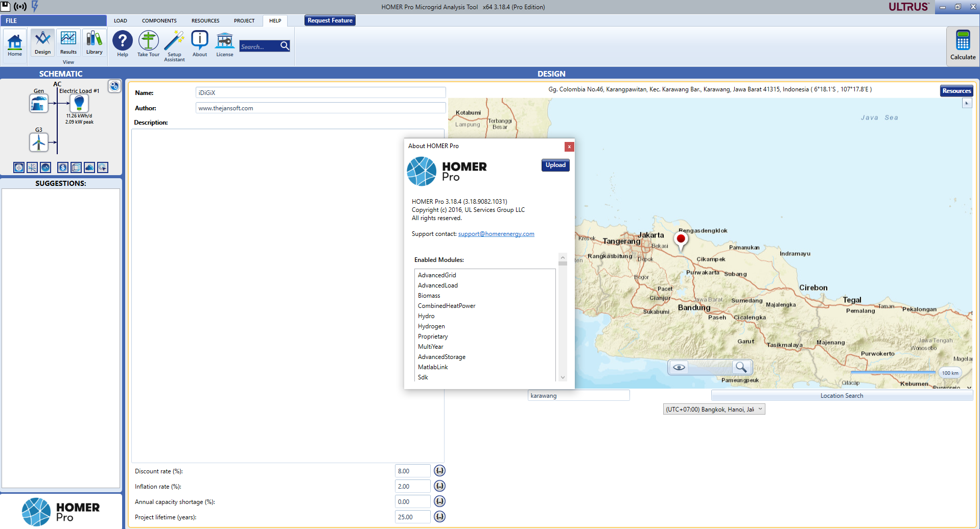The width and height of the screenshot is (980, 529).
Task: Go to Home view
Action: click(15, 45)
